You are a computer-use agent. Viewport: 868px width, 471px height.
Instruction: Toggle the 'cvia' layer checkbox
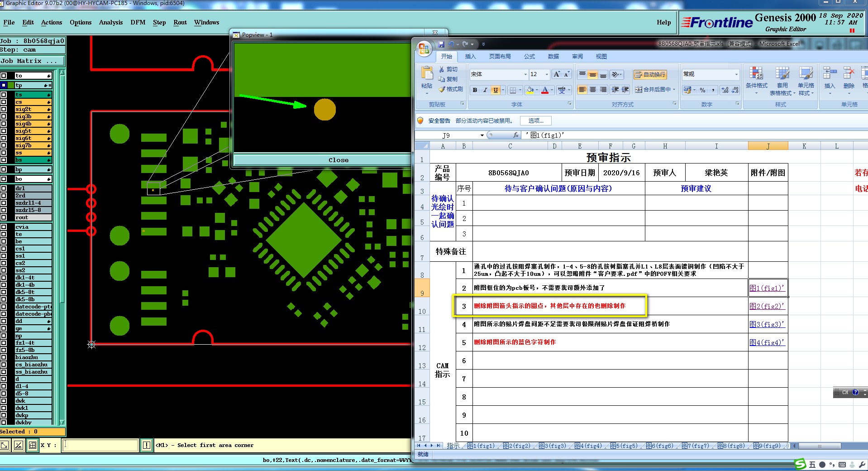pyautogui.click(x=4, y=227)
